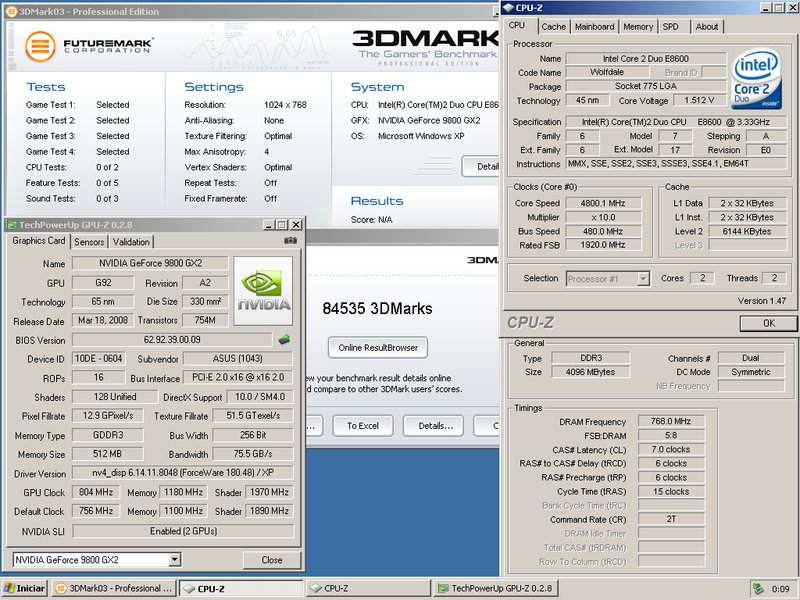Click the Close button in GPU-Z
The width and height of the screenshot is (800, 600).
click(x=272, y=560)
